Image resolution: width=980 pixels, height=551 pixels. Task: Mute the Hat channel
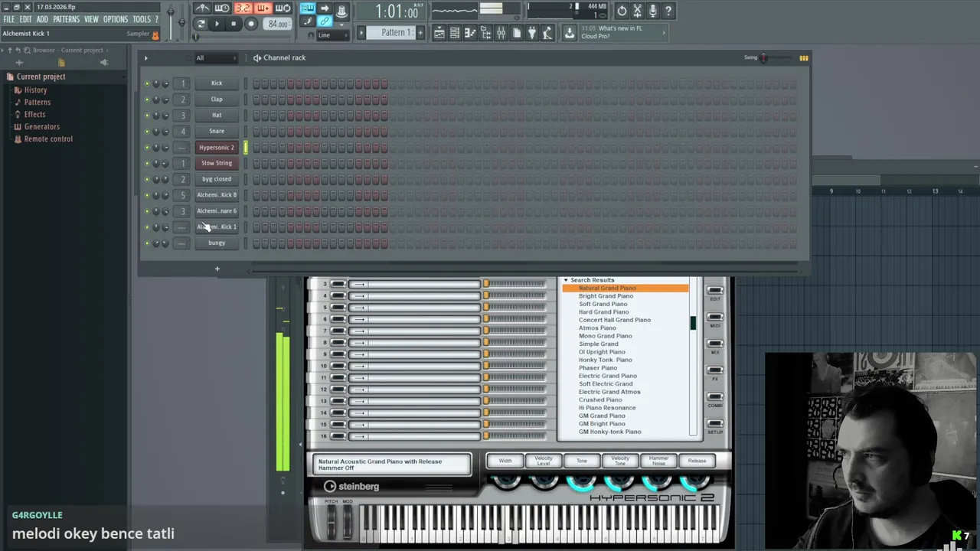(147, 116)
